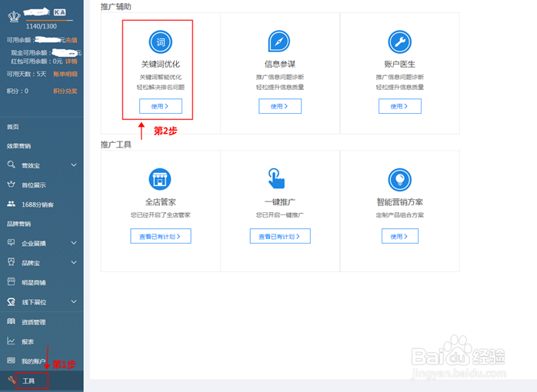Expand the 线下展位 menu chevron
The width and height of the screenshot is (537, 392).
[x=74, y=302]
